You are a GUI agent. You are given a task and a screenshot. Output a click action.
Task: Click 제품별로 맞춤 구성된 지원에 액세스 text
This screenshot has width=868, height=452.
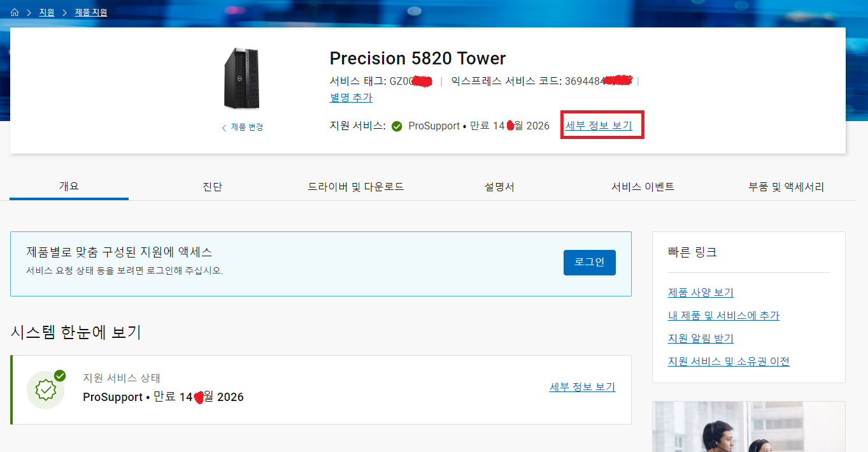pos(119,252)
